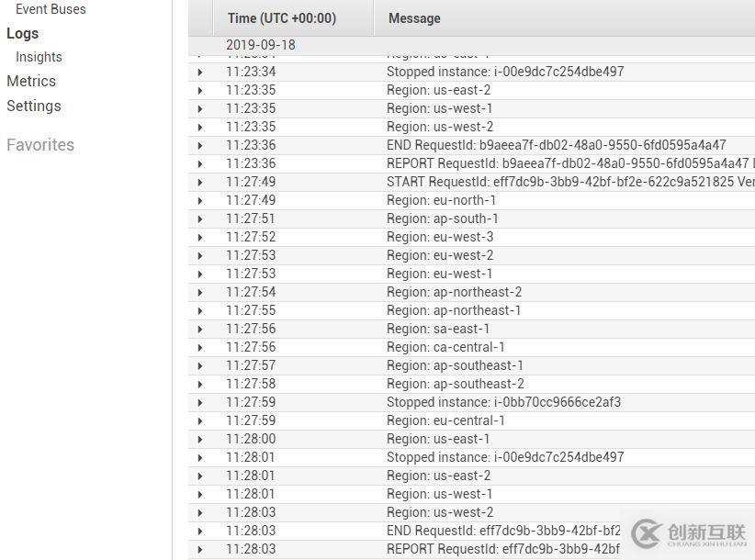Click the END RequestId b9aeea7f message text
Screen dimensions: 755x560
point(556,145)
